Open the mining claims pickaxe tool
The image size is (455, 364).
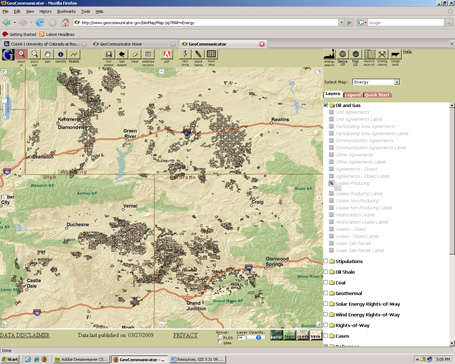click(382, 54)
